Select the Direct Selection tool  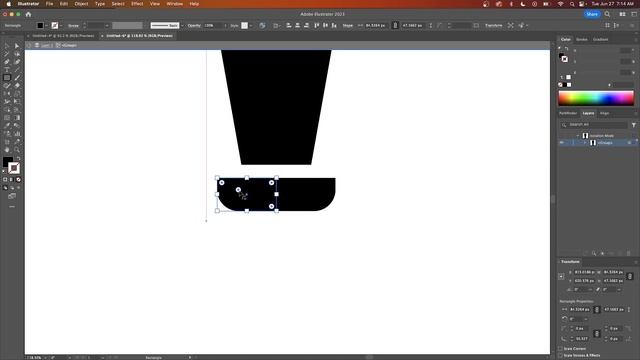pos(17,46)
